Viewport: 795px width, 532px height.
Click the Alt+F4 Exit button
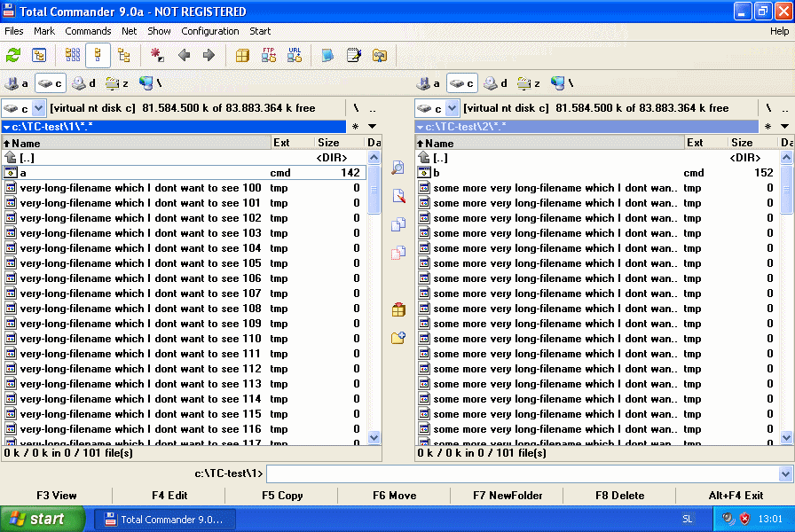click(736, 496)
